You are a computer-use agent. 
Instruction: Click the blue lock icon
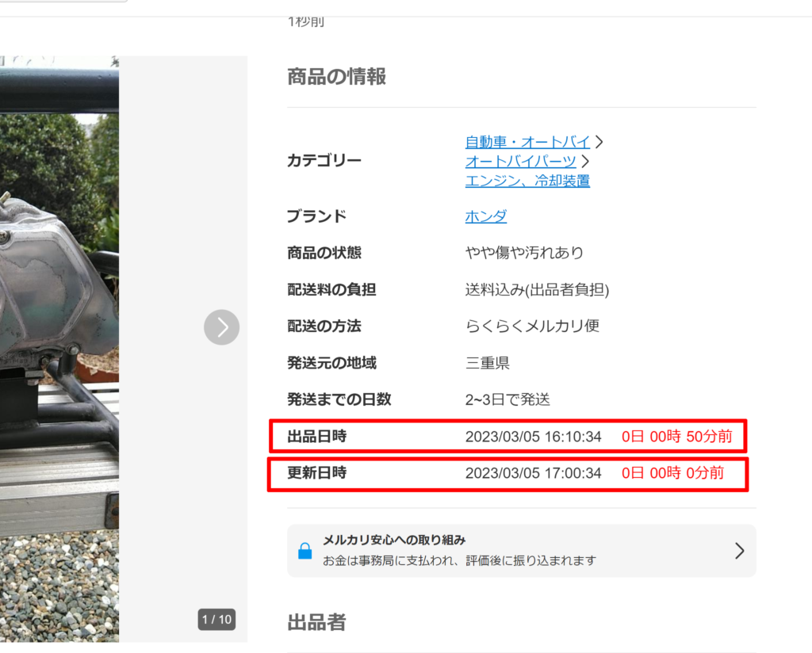pyautogui.click(x=304, y=551)
